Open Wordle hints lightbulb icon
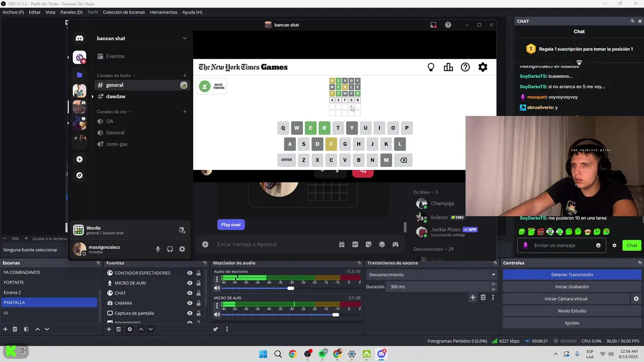Viewport: 644px width, 362px height. 431,67
